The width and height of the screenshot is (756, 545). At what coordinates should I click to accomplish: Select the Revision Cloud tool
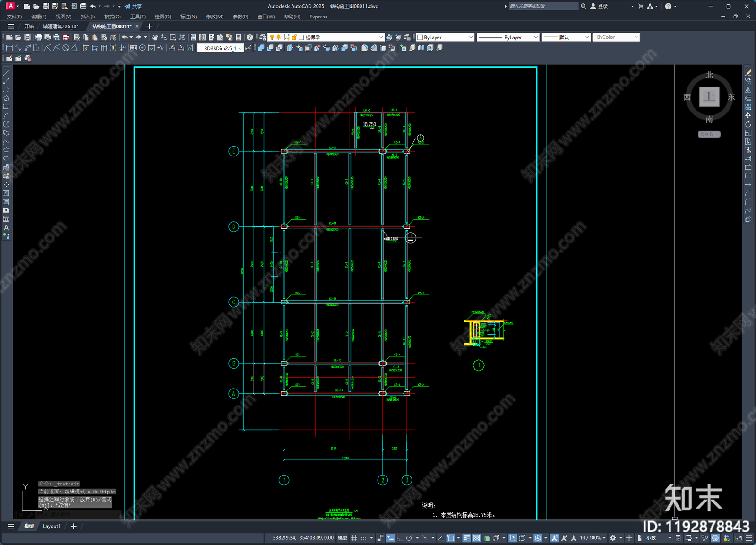pyautogui.click(x=6, y=133)
